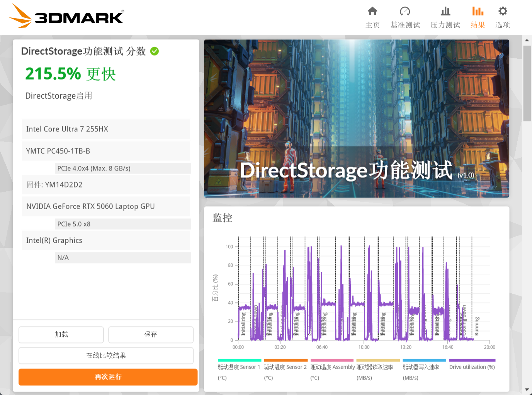Image resolution: width=532 pixels, height=395 pixels.
Task: Click the 驱动温度 Sensor 1 green swatch
Action: (x=239, y=360)
